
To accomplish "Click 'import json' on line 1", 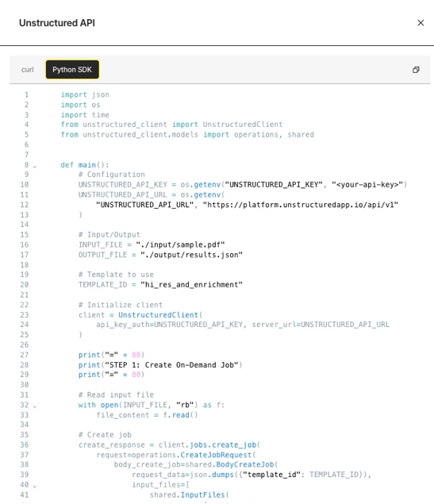I will 85,94.
